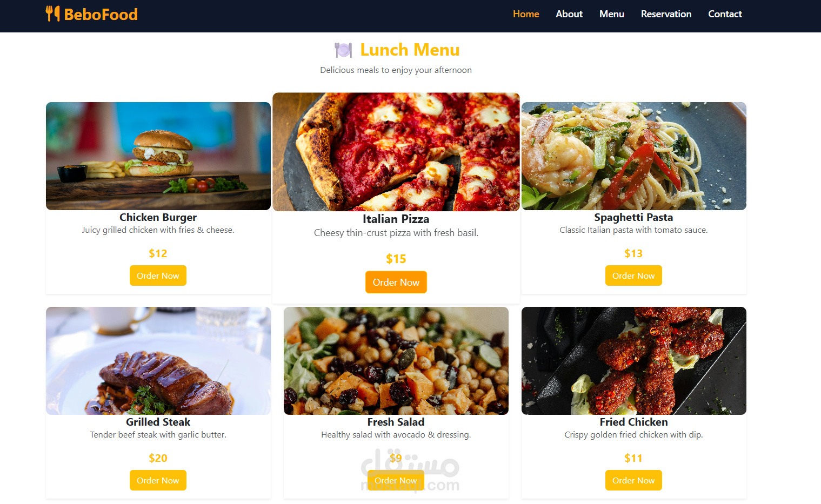Order the Fresh Salad now
Screen dimensions: 821x504
396,480
